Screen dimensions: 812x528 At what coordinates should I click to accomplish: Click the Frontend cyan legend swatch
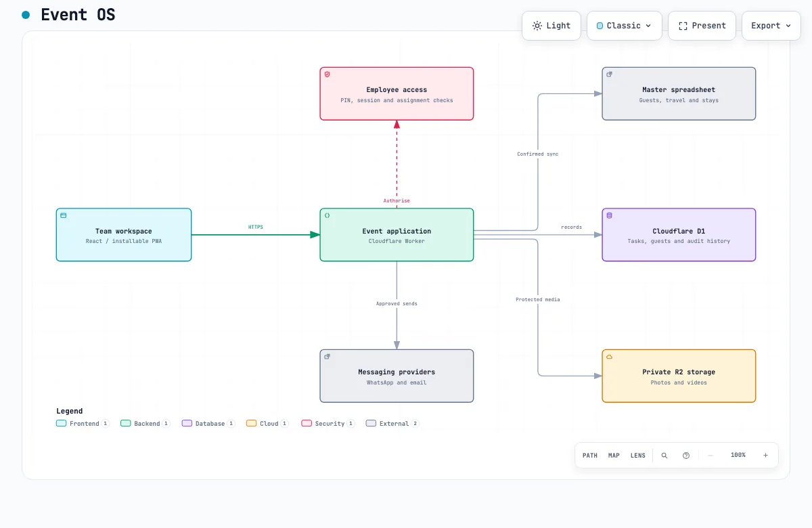coord(62,423)
